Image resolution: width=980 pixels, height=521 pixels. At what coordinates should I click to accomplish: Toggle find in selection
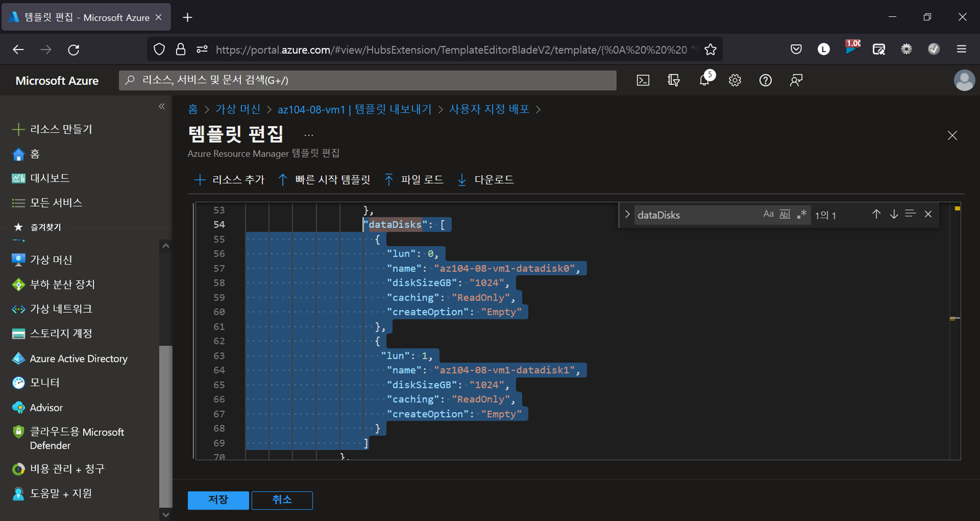coord(910,214)
